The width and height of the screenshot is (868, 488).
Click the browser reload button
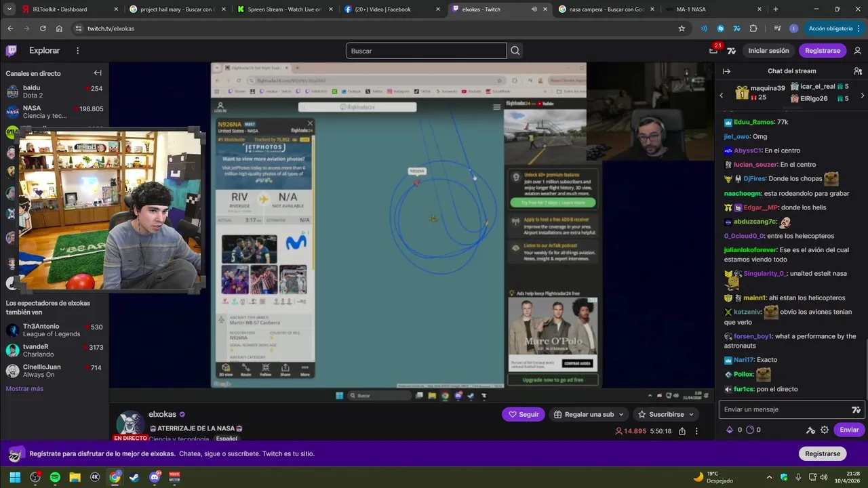coord(43,28)
